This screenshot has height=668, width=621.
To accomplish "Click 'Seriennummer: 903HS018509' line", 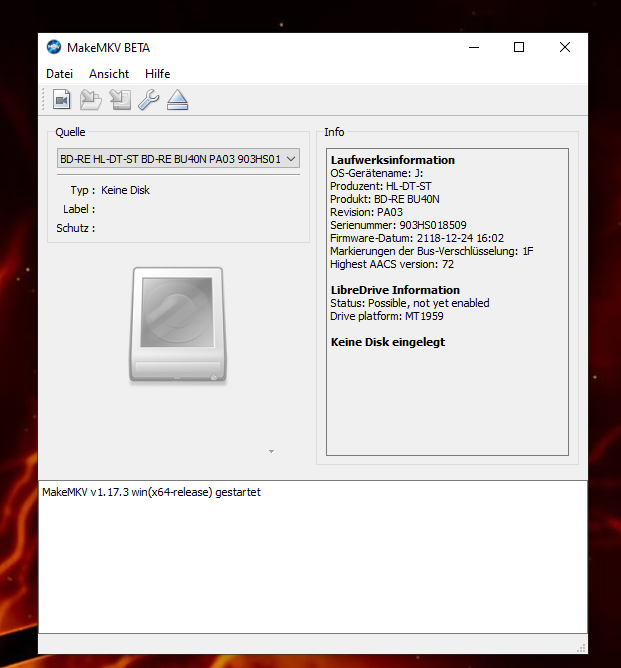I will [398, 225].
